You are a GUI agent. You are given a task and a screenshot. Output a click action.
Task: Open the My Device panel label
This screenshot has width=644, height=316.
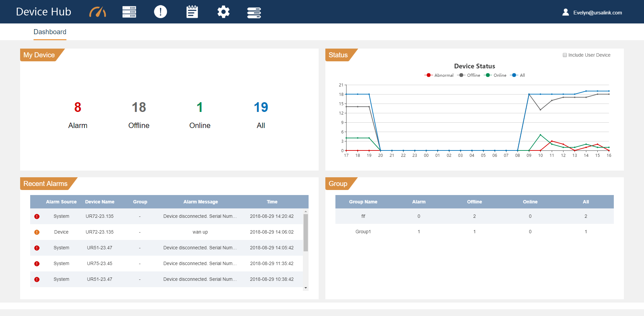coord(39,55)
